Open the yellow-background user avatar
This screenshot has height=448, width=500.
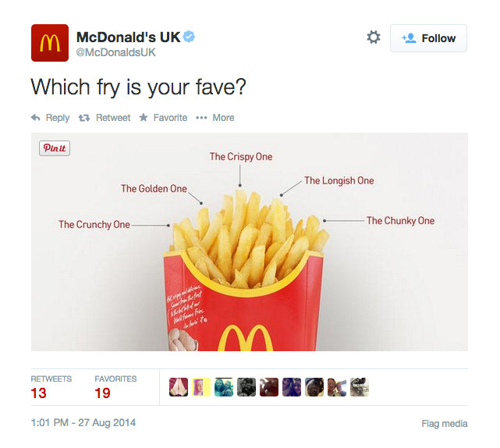(x=201, y=387)
